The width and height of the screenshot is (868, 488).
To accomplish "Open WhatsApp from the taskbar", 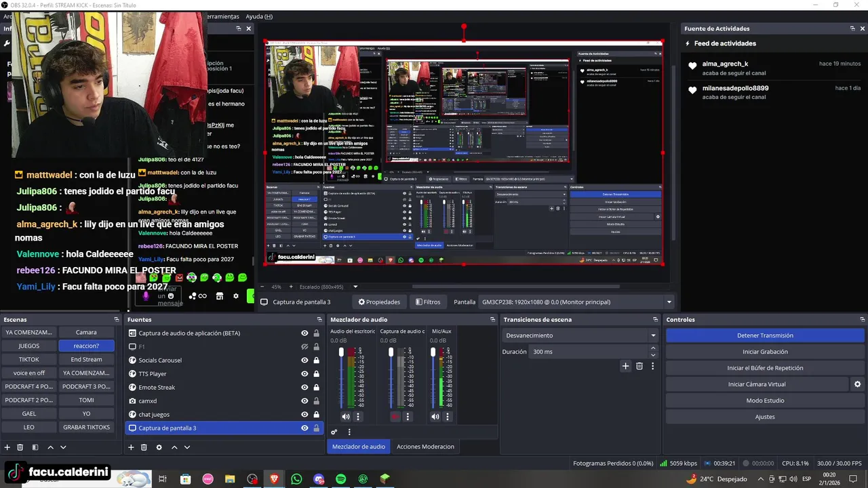I will [296, 479].
